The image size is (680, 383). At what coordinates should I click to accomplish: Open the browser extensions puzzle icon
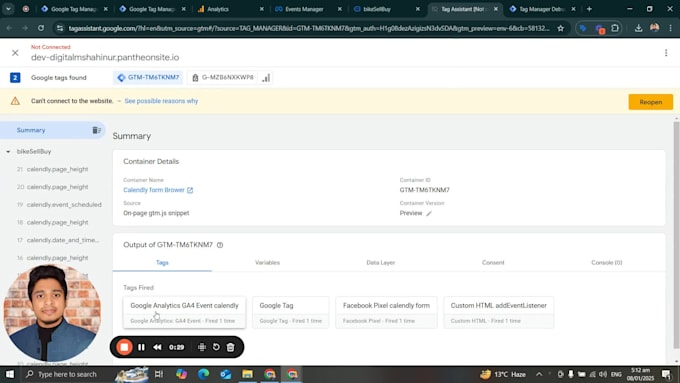click(615, 28)
